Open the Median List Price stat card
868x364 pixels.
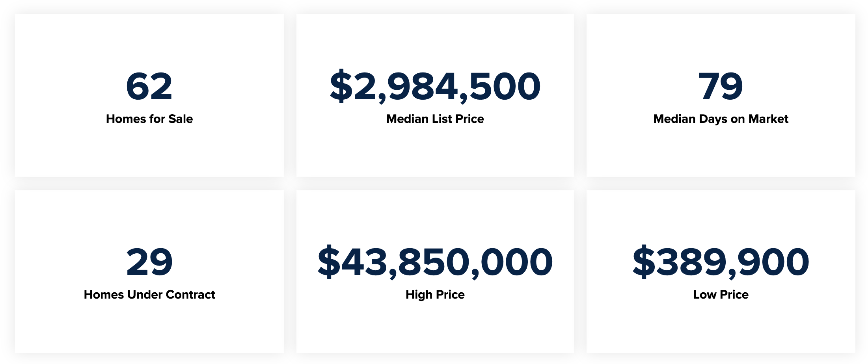435,96
